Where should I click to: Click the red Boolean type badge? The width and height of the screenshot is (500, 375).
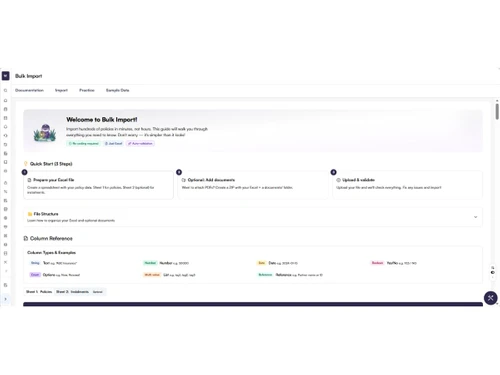click(x=377, y=263)
